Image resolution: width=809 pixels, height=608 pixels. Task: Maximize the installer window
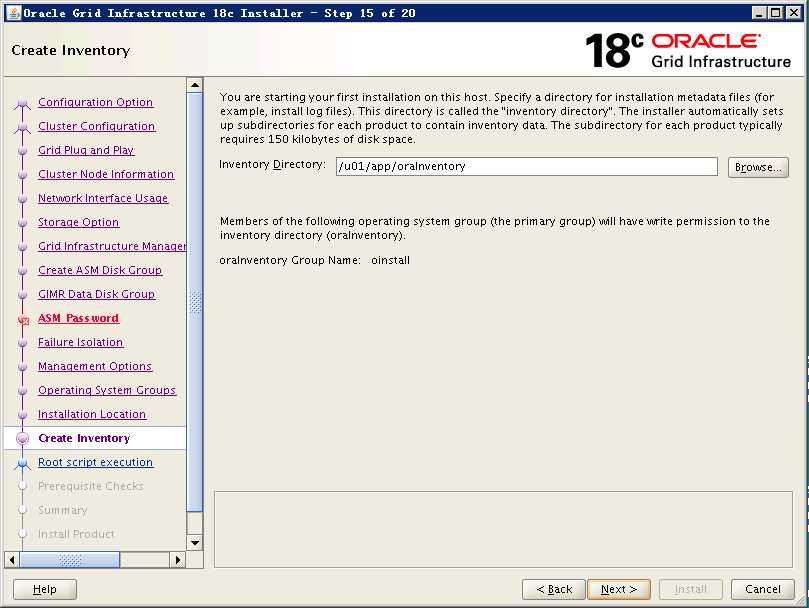pos(776,13)
